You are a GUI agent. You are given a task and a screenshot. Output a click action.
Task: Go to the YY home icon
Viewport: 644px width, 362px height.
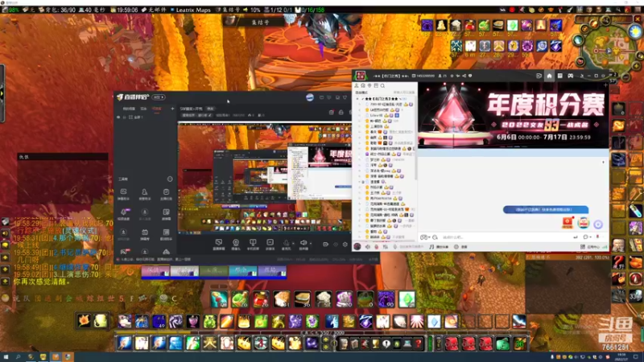549,76
